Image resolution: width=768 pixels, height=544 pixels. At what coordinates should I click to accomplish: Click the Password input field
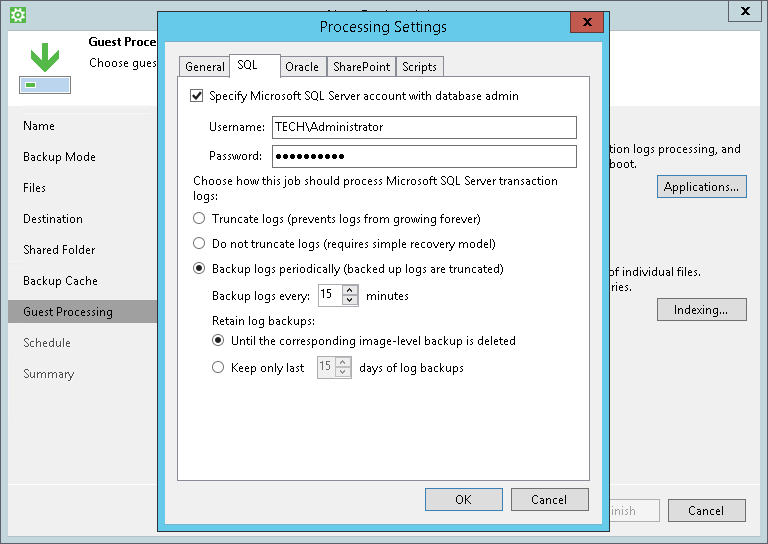424,156
